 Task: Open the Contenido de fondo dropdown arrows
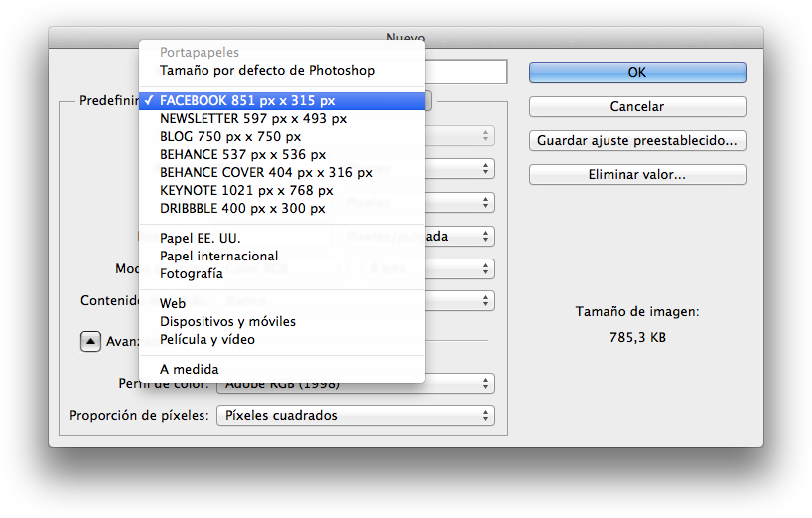point(485,301)
